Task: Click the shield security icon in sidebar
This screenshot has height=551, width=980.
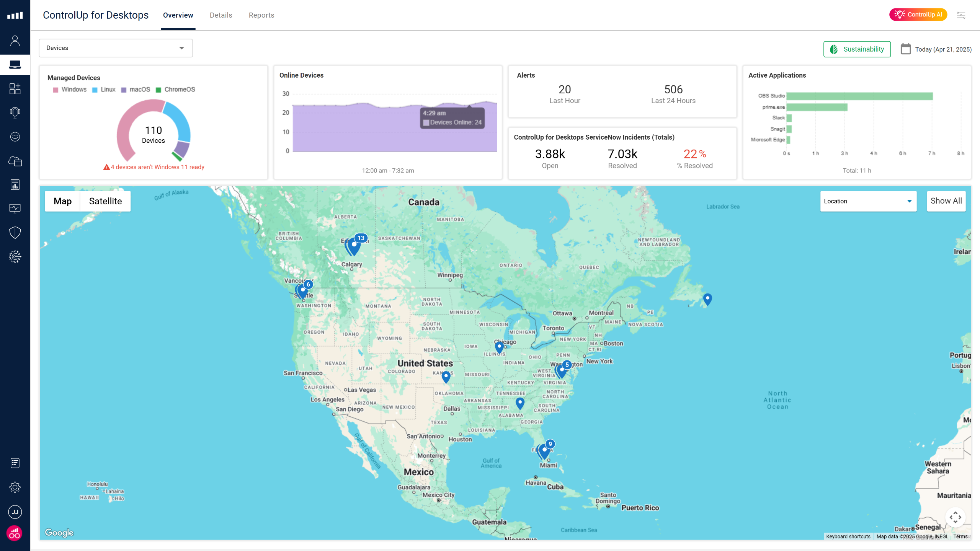Action: click(15, 232)
